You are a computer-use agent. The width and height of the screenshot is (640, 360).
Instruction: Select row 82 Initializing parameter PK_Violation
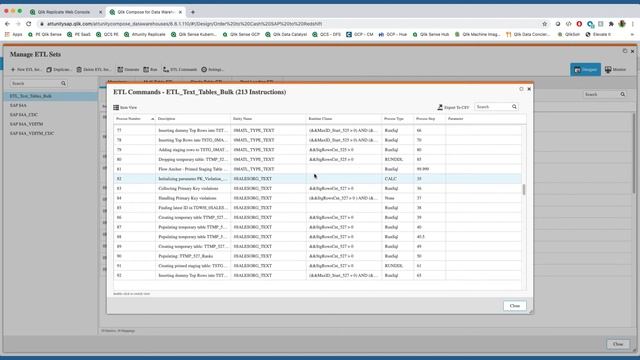(318, 179)
